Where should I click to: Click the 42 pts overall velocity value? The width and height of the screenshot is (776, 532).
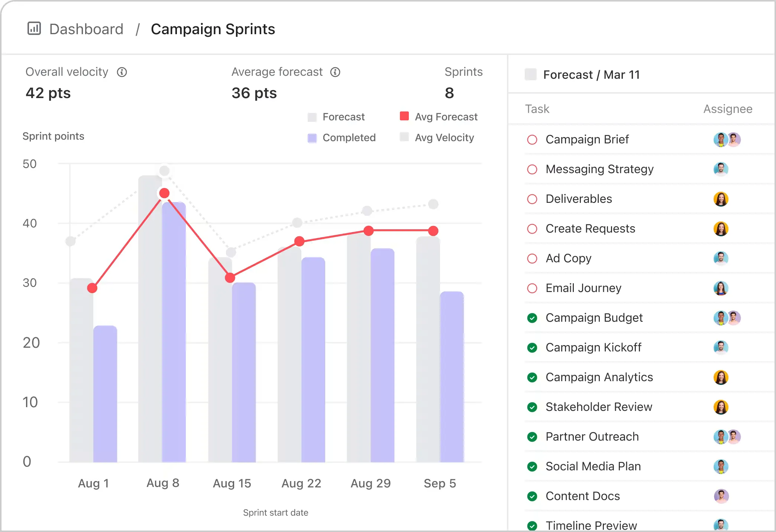click(48, 93)
